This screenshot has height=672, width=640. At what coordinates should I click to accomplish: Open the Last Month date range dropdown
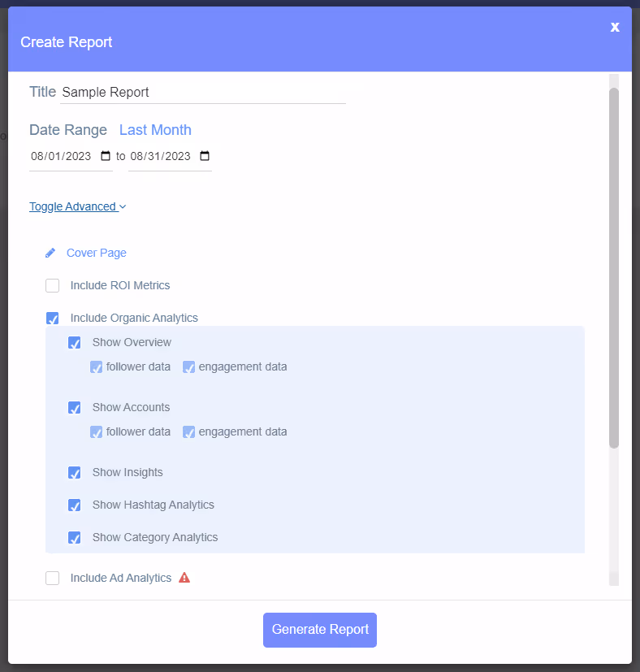click(155, 130)
